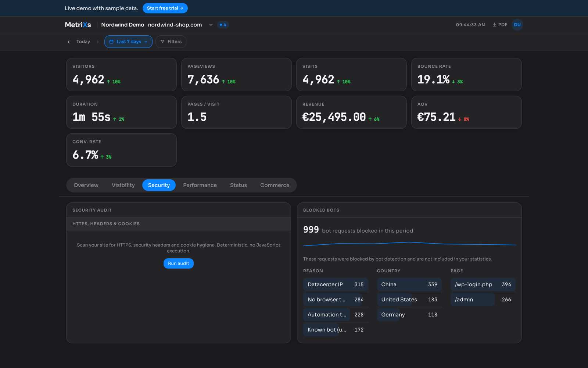Open the Performance tab
Viewport: 588px width, 368px height.
(x=200, y=185)
